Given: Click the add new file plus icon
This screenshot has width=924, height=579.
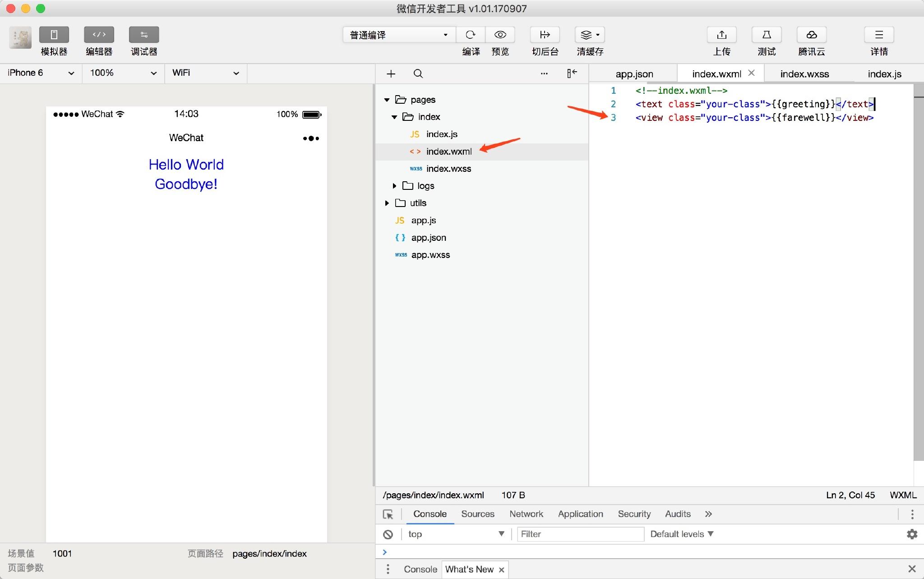Looking at the screenshot, I should (x=391, y=74).
